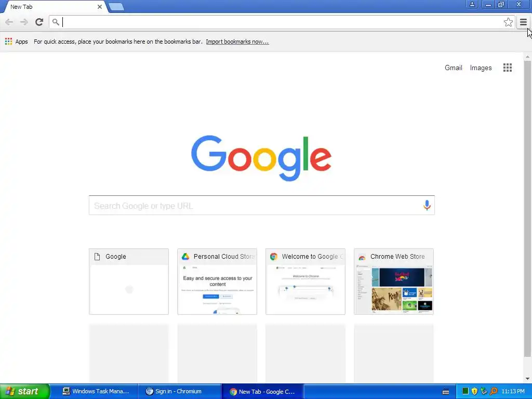
Task: Bookmark this page with the star icon
Action: [x=508, y=22]
